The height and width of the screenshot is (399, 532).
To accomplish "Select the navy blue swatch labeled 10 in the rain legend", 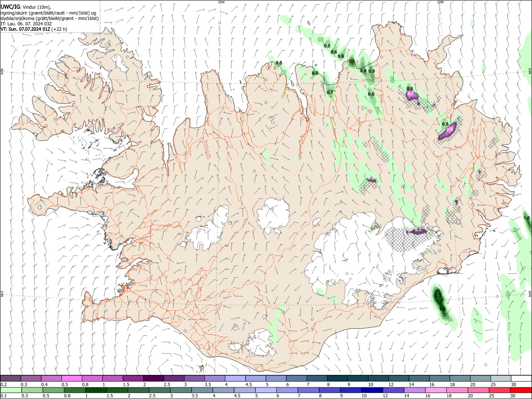I will tap(371, 390).
